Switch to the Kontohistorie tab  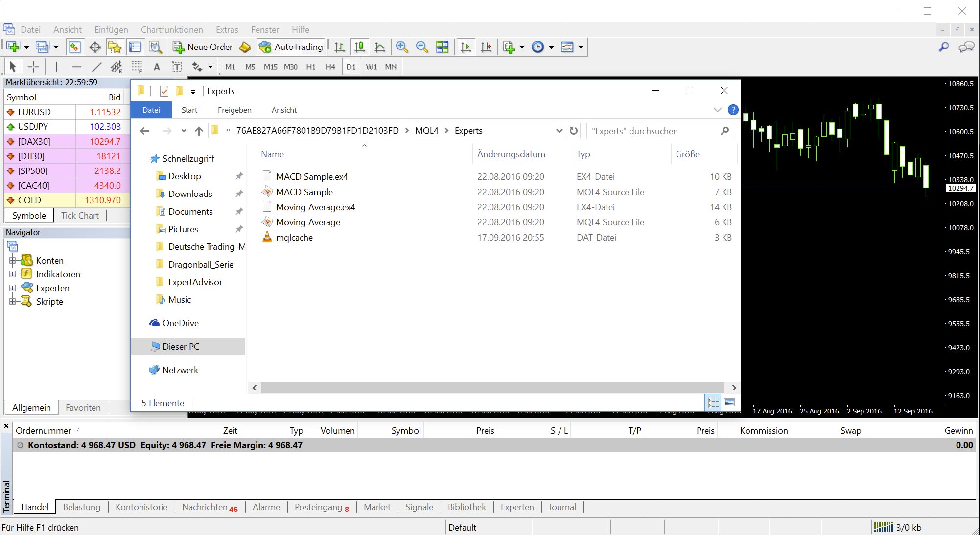[x=141, y=507]
